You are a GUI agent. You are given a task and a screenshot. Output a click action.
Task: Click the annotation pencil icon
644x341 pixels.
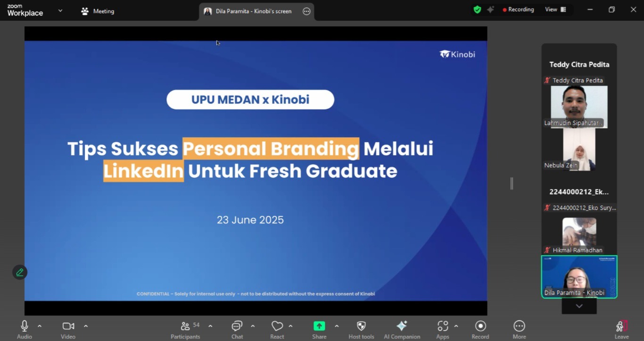tap(20, 272)
